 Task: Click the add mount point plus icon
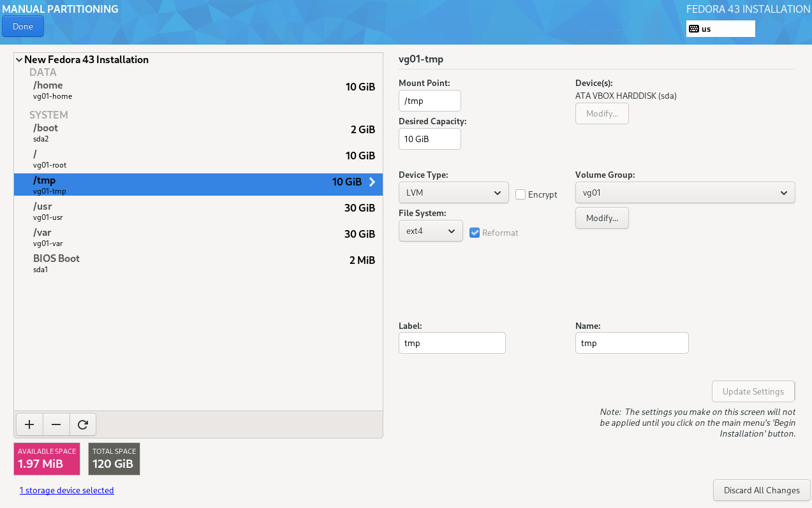29,425
